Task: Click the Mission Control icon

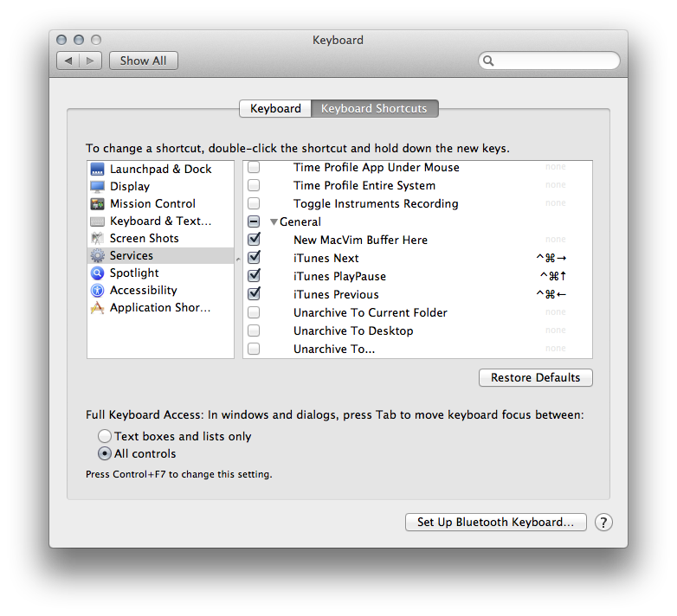Action: click(x=97, y=203)
